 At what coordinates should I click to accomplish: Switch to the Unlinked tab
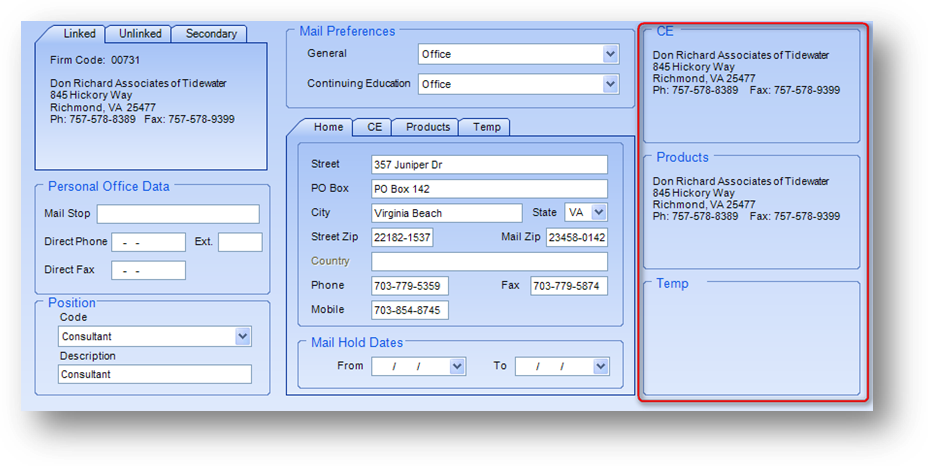[x=140, y=34]
